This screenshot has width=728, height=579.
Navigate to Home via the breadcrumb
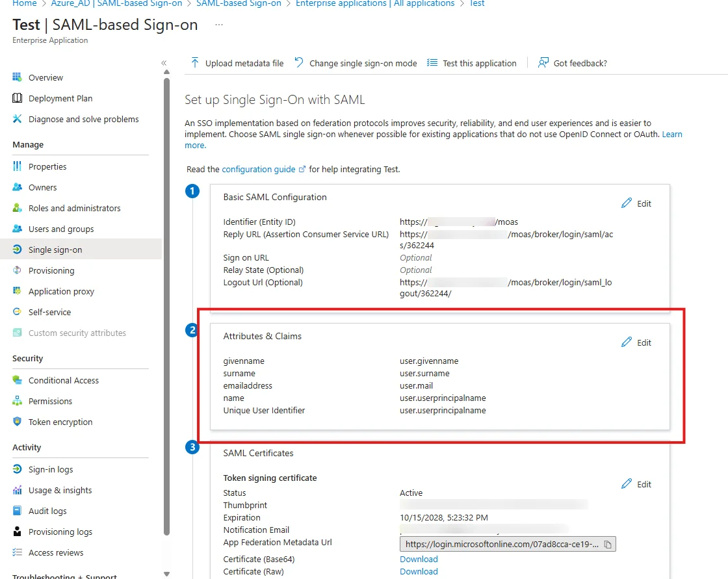[24, 4]
